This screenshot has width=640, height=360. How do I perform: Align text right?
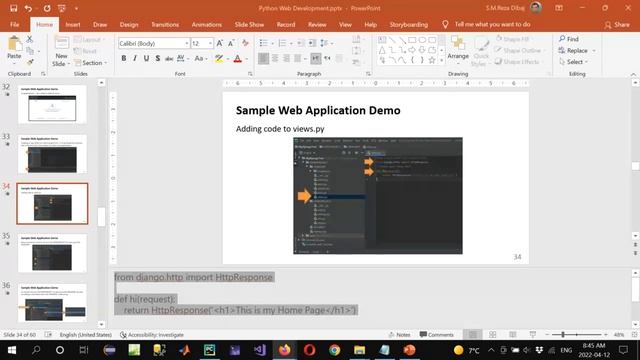click(x=287, y=59)
